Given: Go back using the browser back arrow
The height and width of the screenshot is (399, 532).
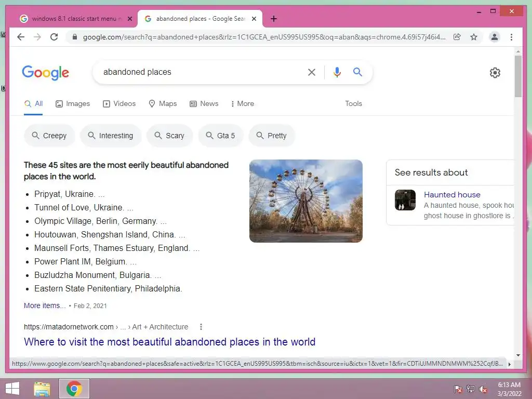Looking at the screenshot, I should coord(21,37).
